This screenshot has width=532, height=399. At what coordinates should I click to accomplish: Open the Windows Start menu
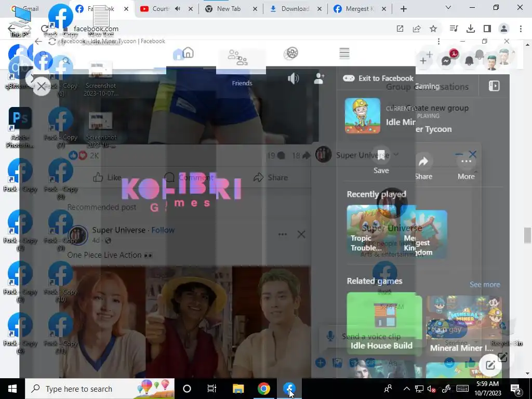(12, 389)
